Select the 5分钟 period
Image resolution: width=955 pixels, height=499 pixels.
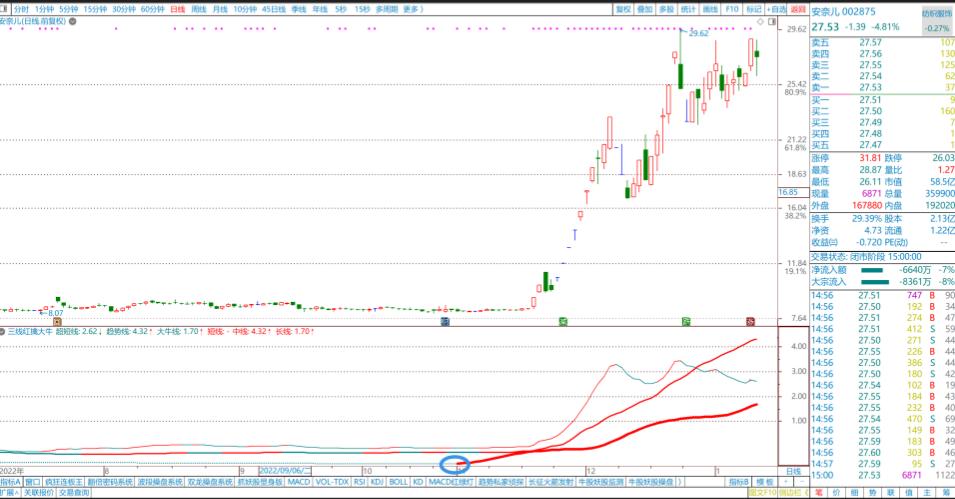(x=69, y=9)
